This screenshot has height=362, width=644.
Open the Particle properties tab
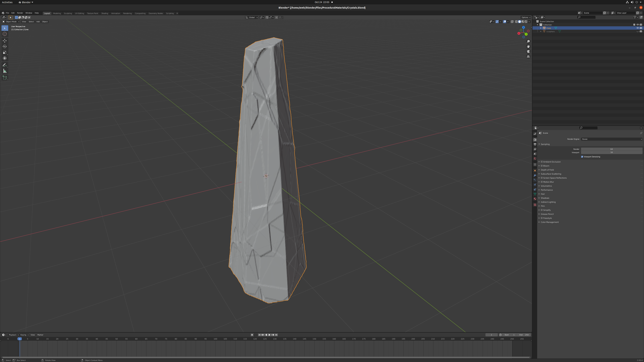click(535, 180)
